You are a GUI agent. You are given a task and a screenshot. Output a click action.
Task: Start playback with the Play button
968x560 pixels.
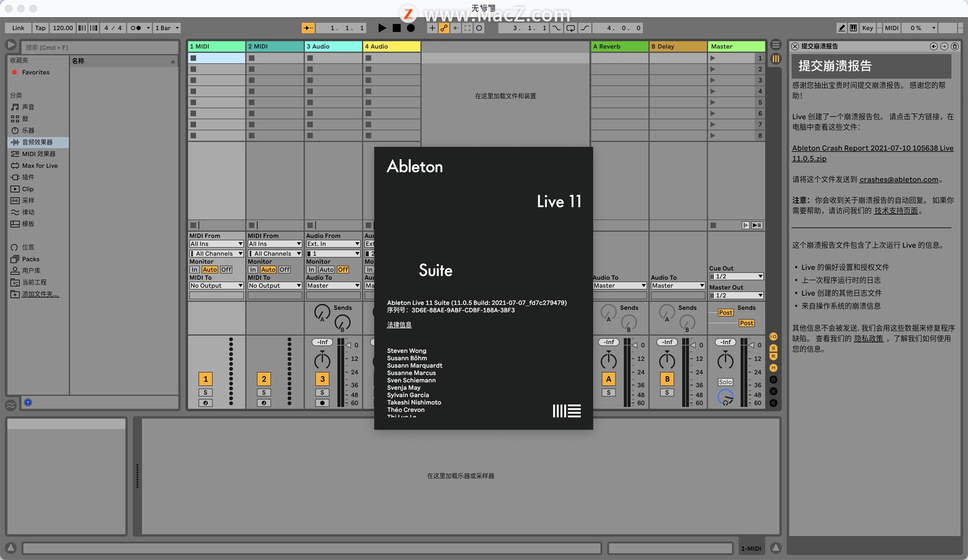(382, 28)
